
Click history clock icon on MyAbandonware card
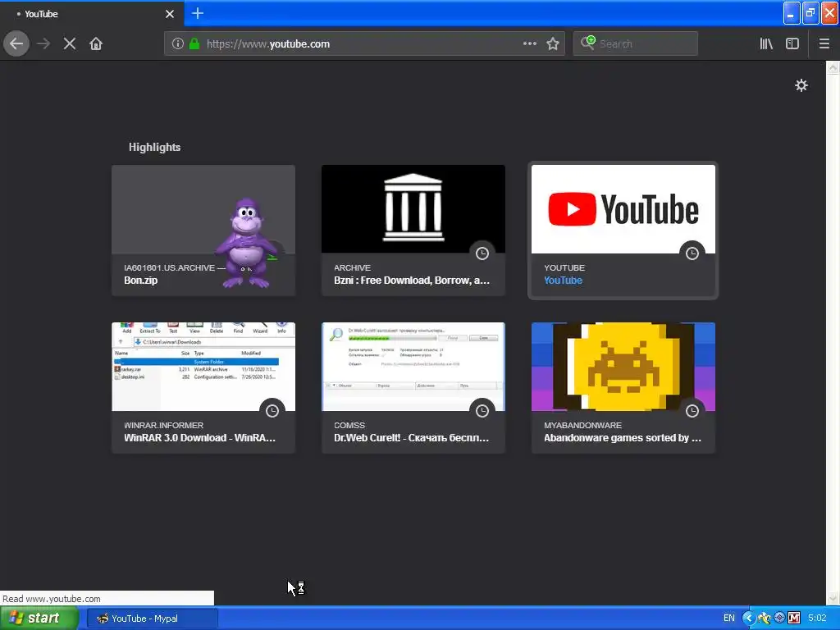[x=692, y=411]
